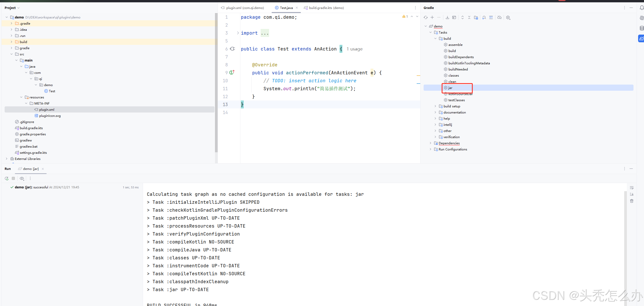Viewport: 644px width, 306px height.
Task: Open build.gradle.kts in Project tree
Action: [31, 128]
